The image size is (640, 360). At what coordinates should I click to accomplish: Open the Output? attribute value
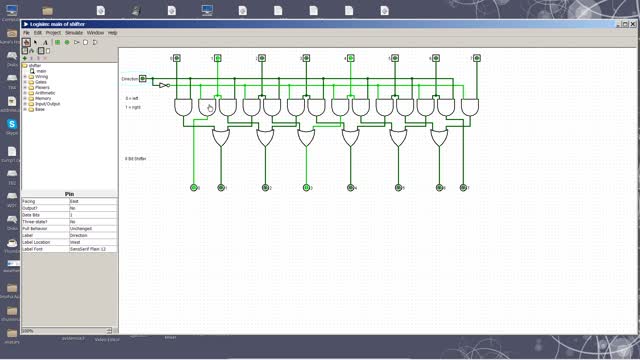click(93, 208)
